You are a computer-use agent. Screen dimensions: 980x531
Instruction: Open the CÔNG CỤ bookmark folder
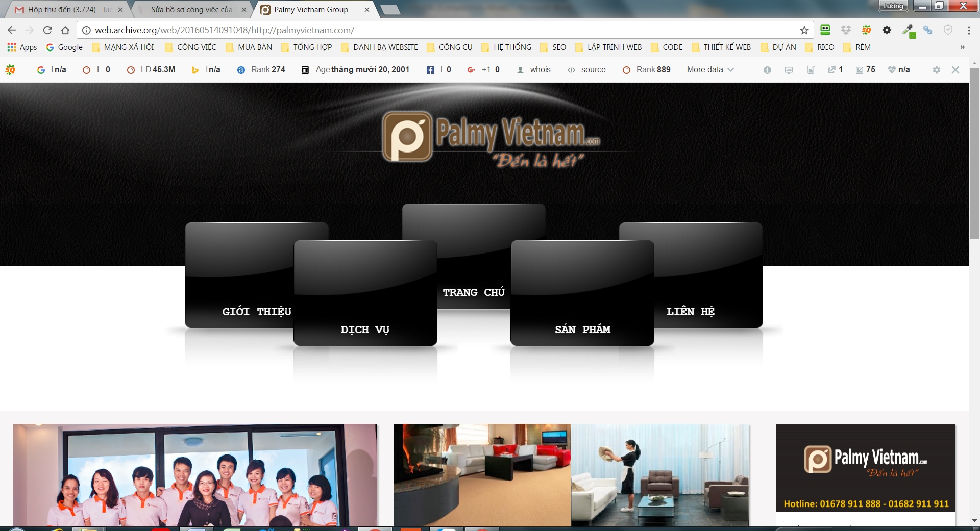[450, 47]
